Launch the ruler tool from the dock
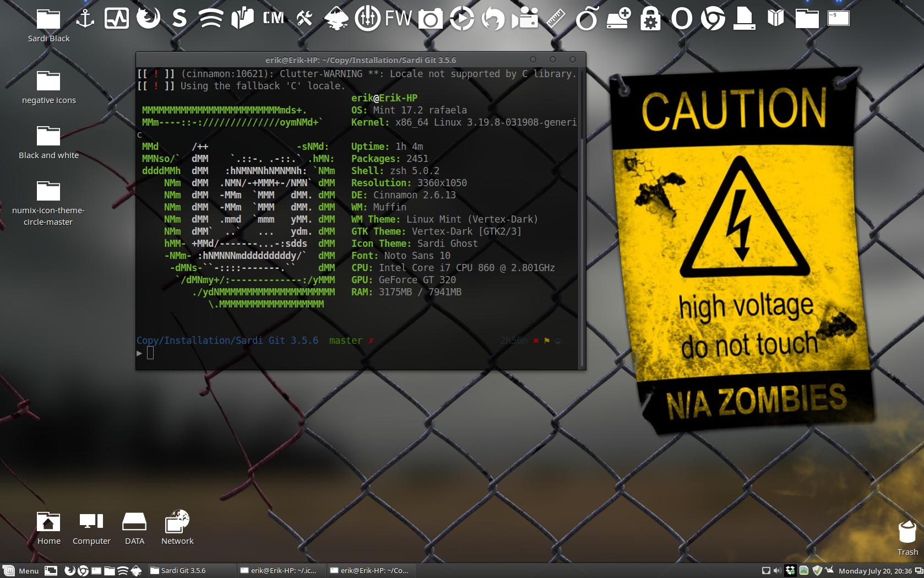The width and height of the screenshot is (924, 578). (x=556, y=19)
